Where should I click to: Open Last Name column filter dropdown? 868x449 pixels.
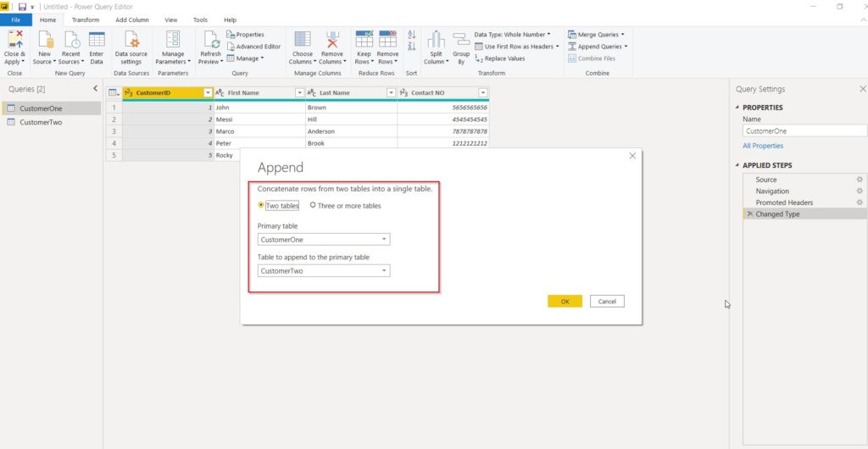click(x=391, y=93)
